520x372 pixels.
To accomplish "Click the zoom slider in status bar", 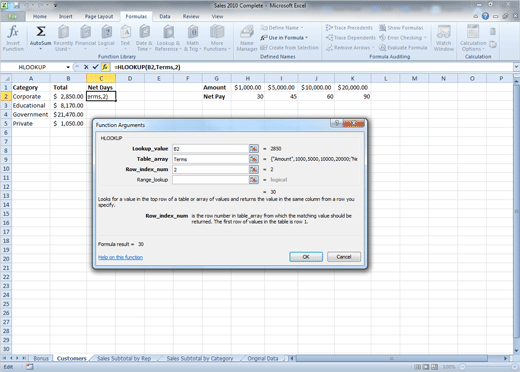I will click(489, 367).
